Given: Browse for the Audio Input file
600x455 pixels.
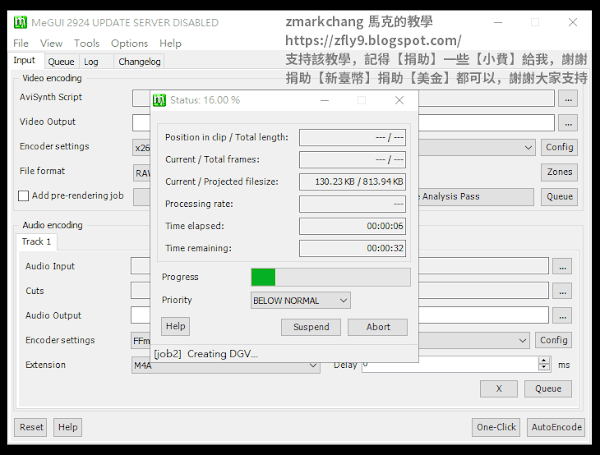Looking at the screenshot, I should (x=562, y=267).
